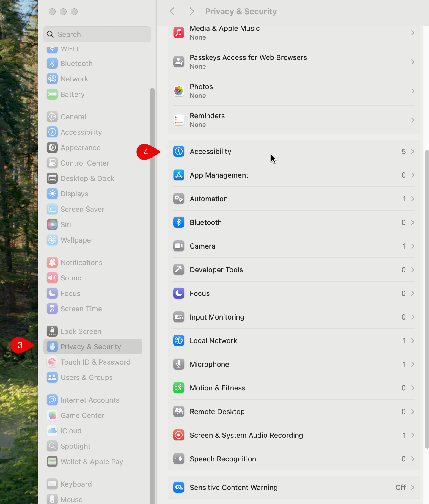Click the chevron on the Reminders row
429x504 pixels.
click(413, 120)
